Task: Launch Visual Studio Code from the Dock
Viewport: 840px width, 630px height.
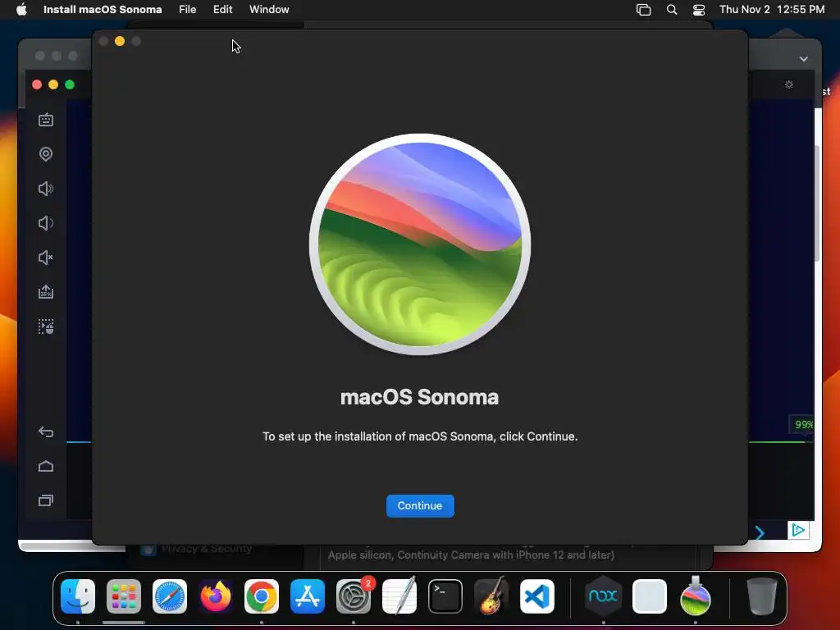Action: [x=537, y=596]
